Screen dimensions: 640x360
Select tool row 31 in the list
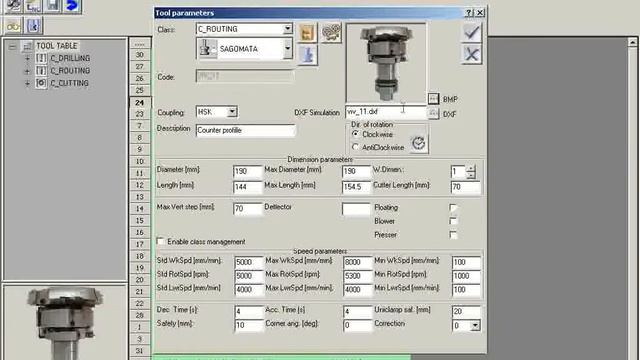point(140,351)
